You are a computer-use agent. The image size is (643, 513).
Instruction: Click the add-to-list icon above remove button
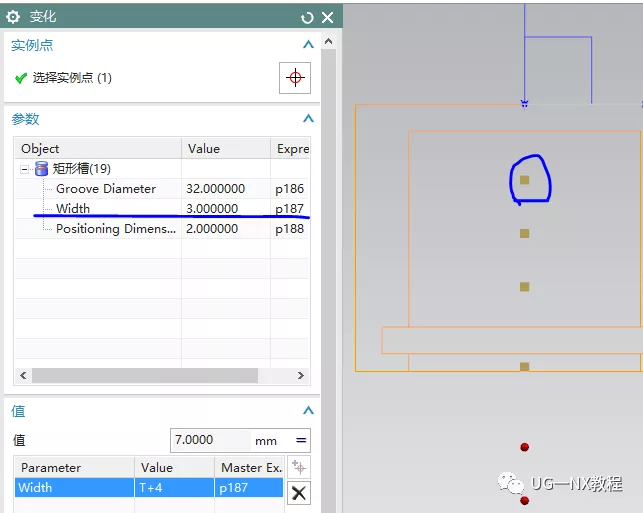tap(299, 467)
